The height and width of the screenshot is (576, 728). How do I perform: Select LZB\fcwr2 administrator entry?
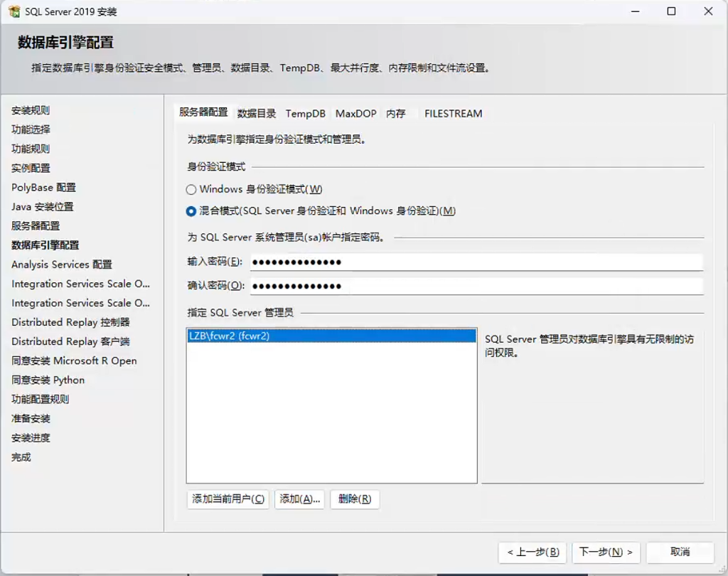331,336
